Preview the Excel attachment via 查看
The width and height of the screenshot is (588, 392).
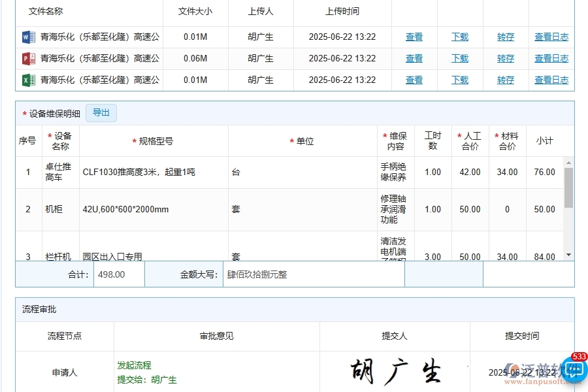pos(414,80)
